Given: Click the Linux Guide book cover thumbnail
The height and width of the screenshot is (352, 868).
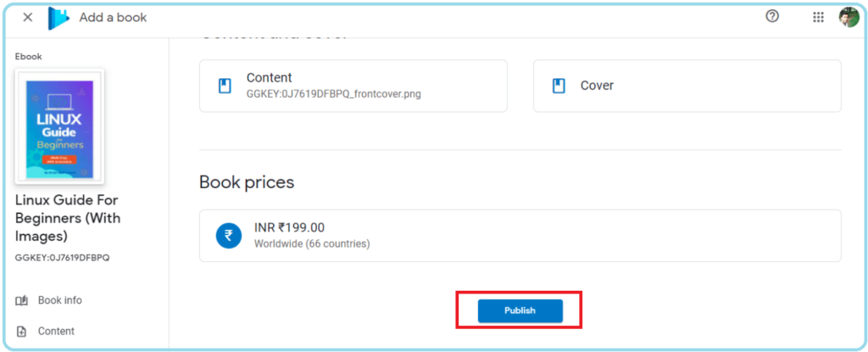Looking at the screenshot, I should click(x=59, y=126).
